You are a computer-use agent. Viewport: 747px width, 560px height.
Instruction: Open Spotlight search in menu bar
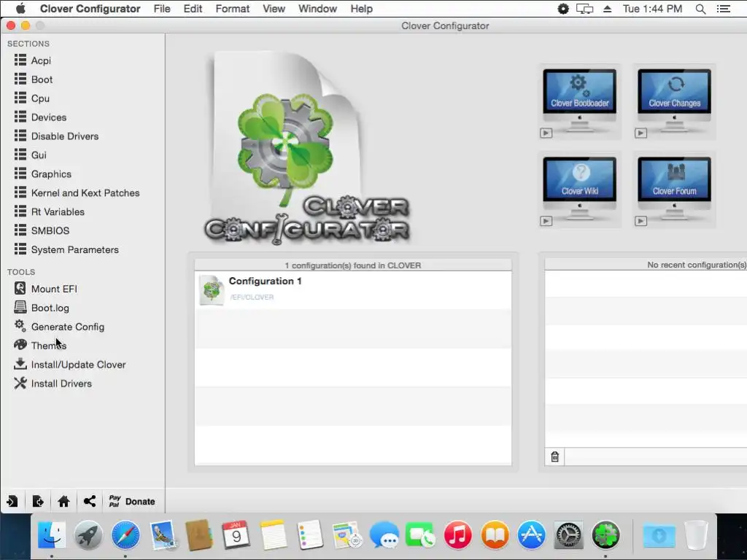click(700, 9)
